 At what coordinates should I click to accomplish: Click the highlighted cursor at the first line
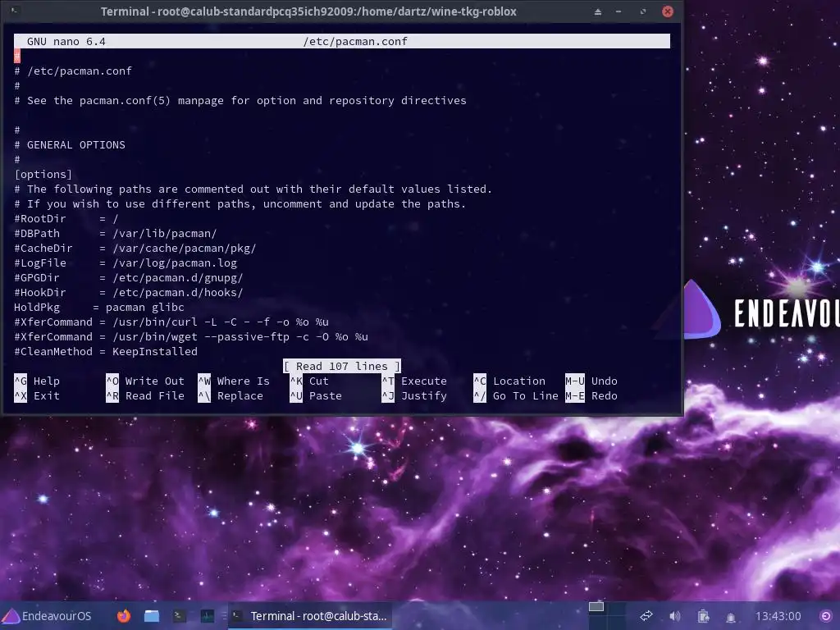(x=17, y=57)
